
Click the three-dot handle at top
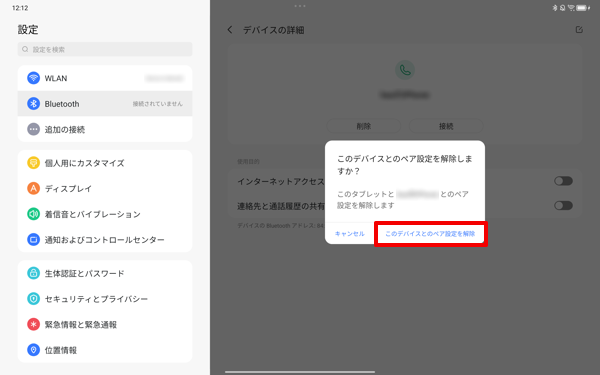[300, 6]
